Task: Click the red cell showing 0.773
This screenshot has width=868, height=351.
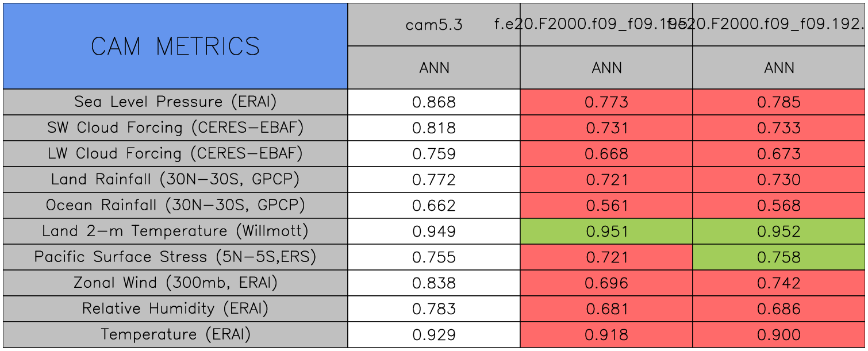Action: 606,102
